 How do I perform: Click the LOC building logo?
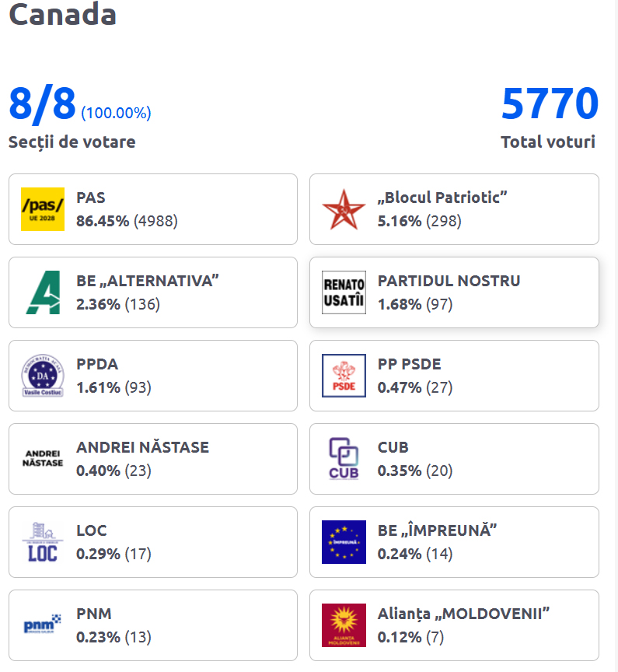43,542
